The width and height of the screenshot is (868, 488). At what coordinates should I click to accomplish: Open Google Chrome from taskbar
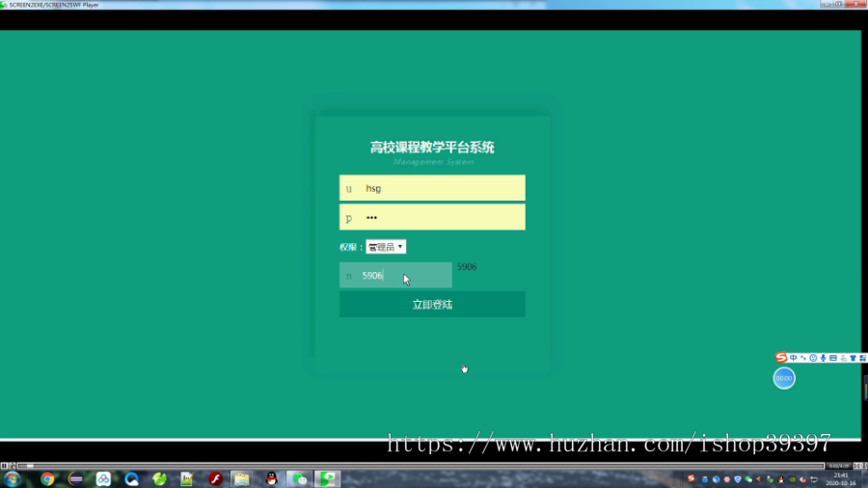pos(47,479)
